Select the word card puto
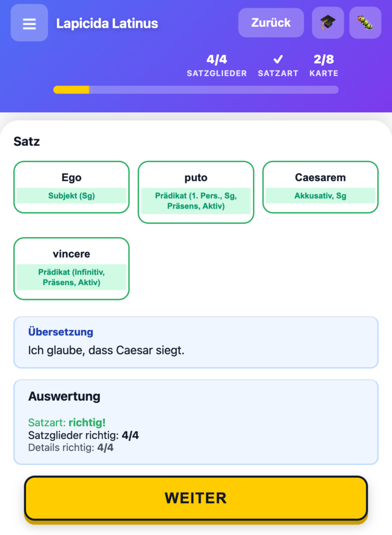The width and height of the screenshot is (392, 535). (196, 177)
